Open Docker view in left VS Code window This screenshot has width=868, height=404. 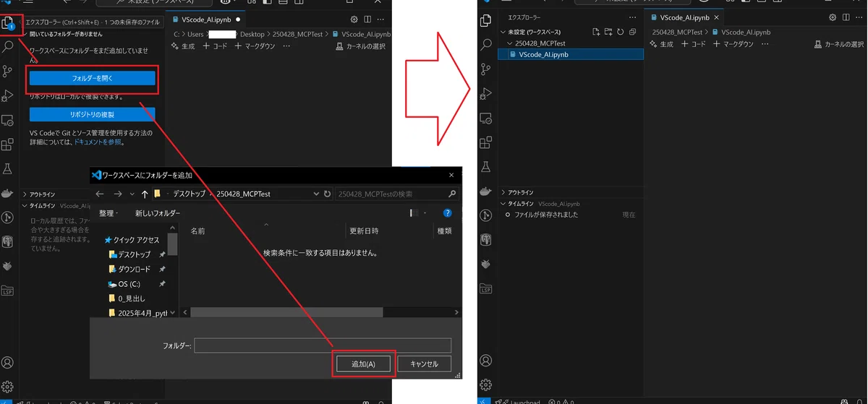point(9,193)
